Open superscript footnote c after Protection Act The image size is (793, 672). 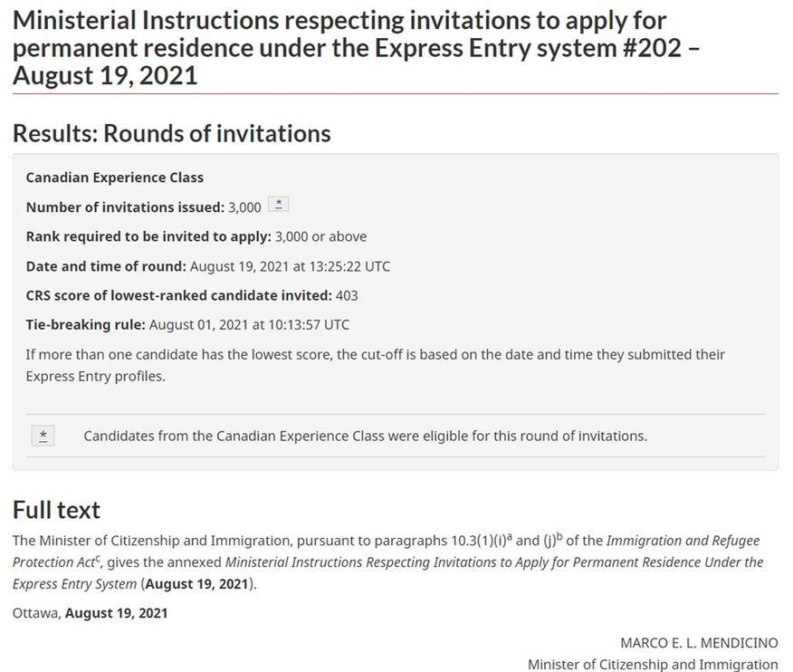coord(98,558)
